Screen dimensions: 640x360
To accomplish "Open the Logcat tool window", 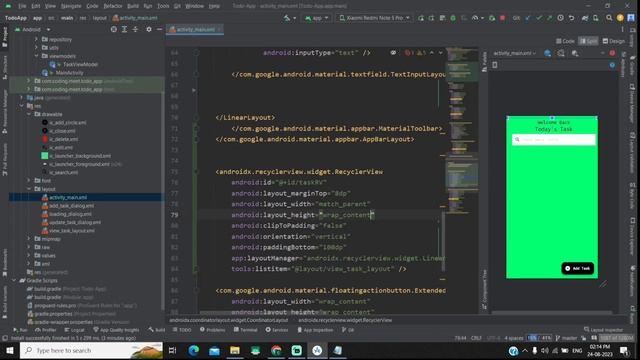I will (x=74, y=330).
